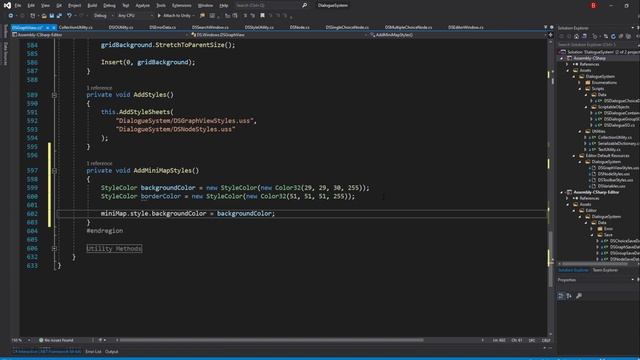Open the Extensions menu
The width and height of the screenshot is (640, 360).
click(182, 5)
